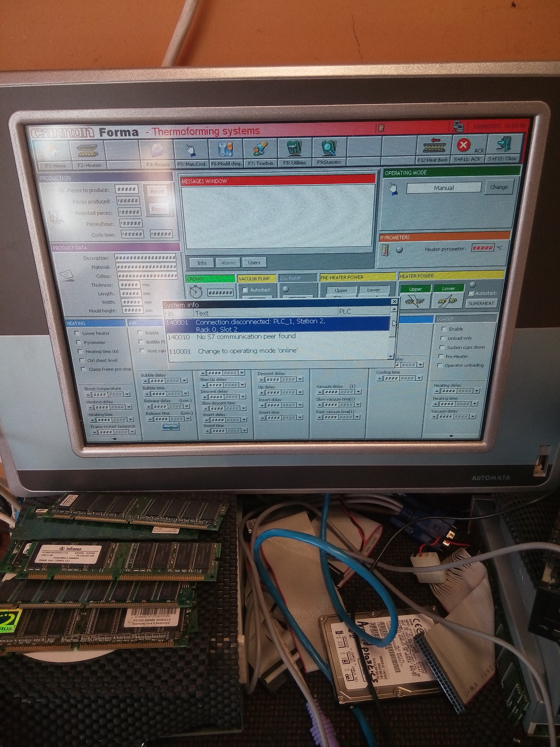This screenshot has width=560, height=747.
Task: Open F6 Mould change tools icon
Action: click(x=226, y=149)
